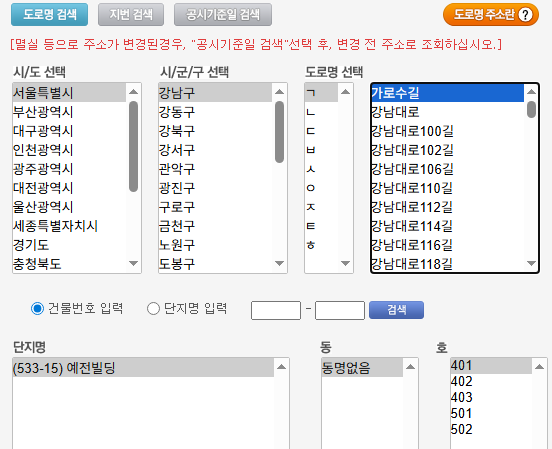This screenshot has height=449, width=552.
Task: Select 강남구 in the district list
Action: pos(215,93)
